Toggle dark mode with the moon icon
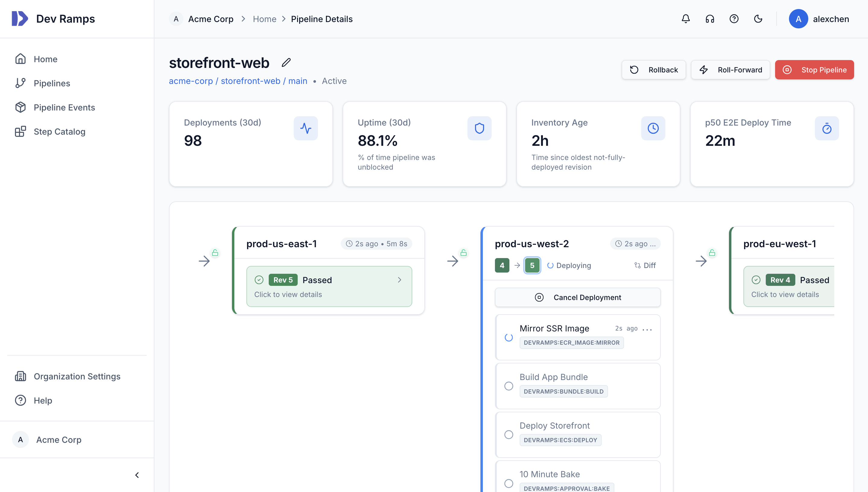This screenshot has height=492, width=868. [758, 19]
